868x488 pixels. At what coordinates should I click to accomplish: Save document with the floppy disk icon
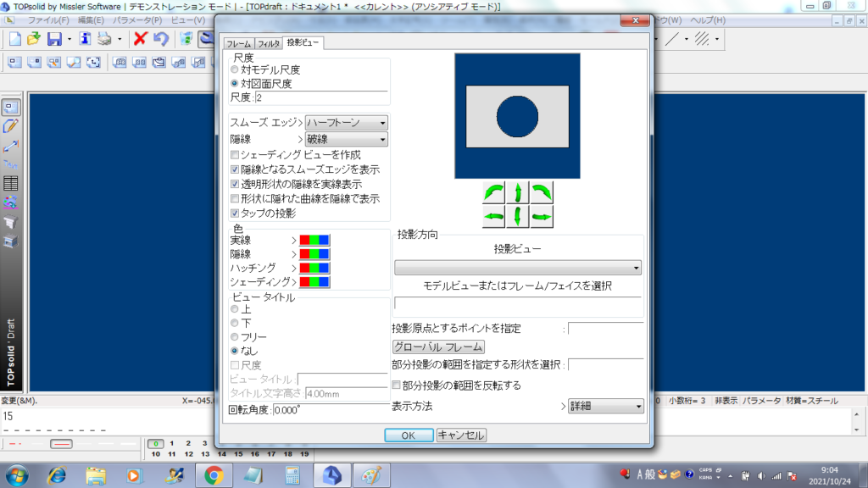tap(54, 39)
